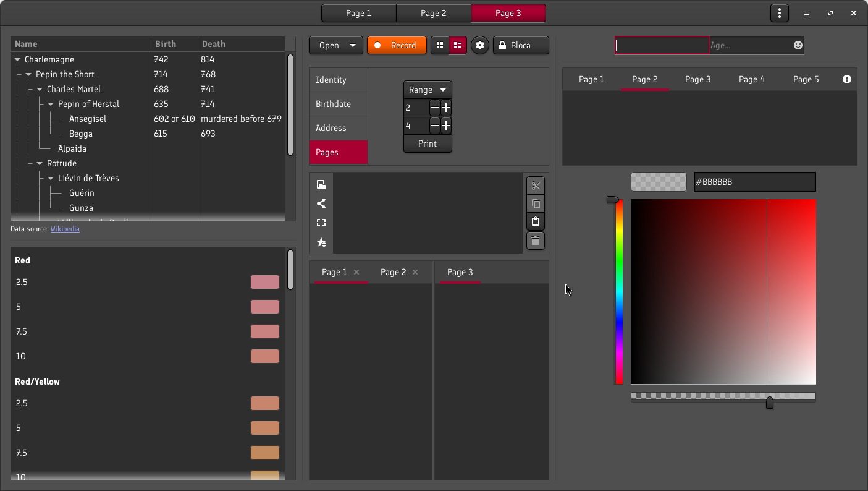Select the Birthdate sidebar item
The height and width of the screenshot is (491, 868).
[x=339, y=104]
